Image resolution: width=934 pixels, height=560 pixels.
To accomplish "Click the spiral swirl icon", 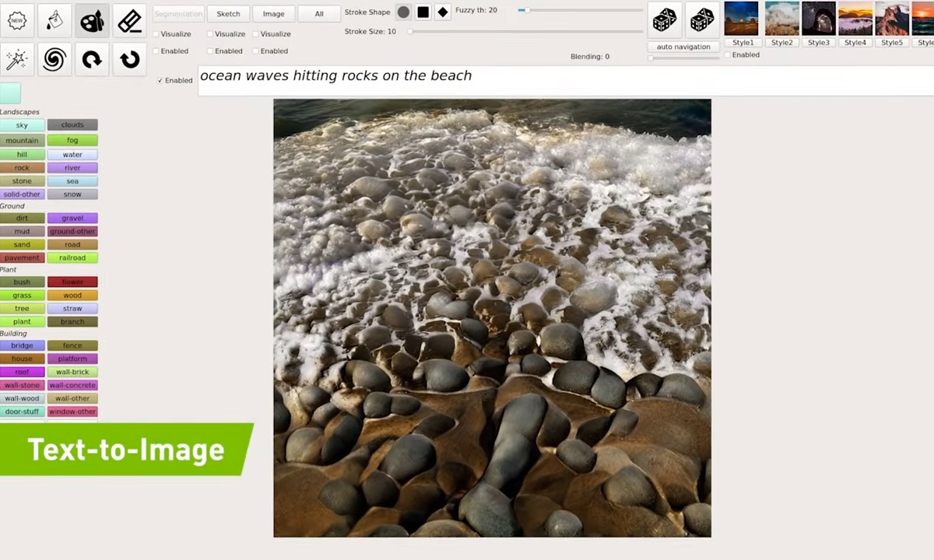I will tap(54, 59).
